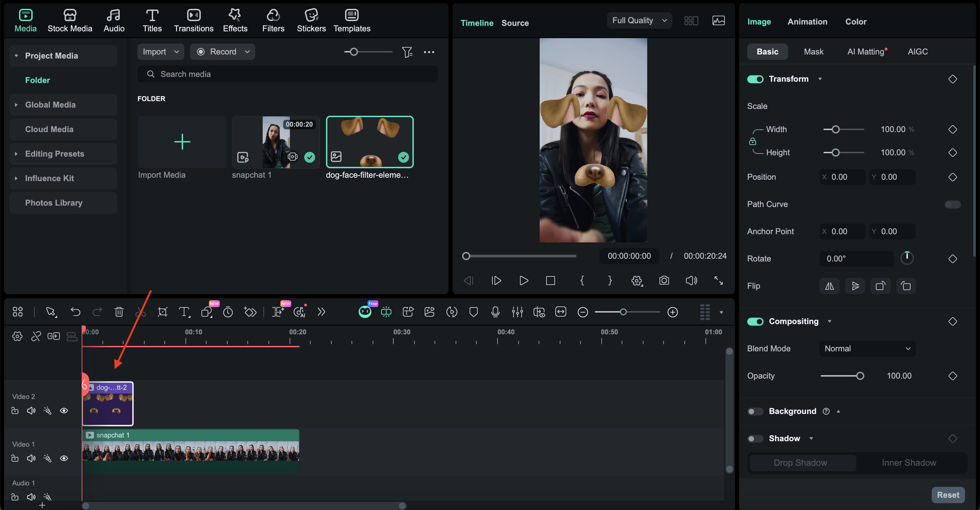
Task: Select the Crop tool in the timeline toolbar
Action: 162,312
